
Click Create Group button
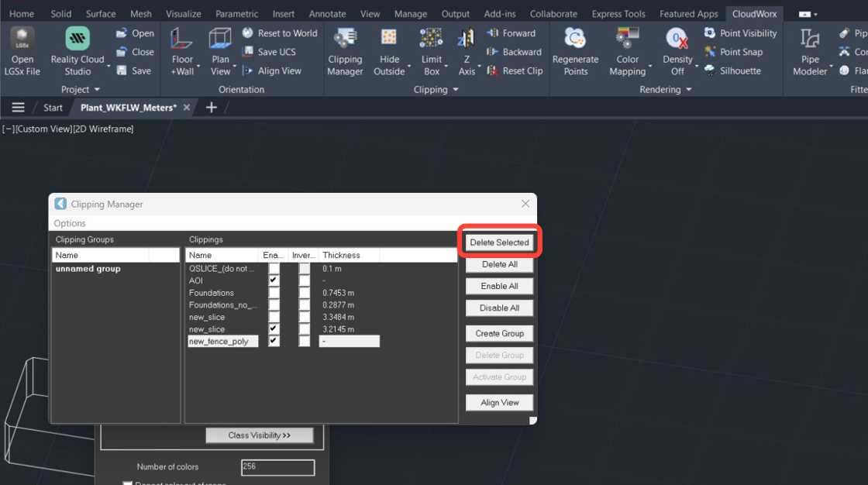coord(499,333)
